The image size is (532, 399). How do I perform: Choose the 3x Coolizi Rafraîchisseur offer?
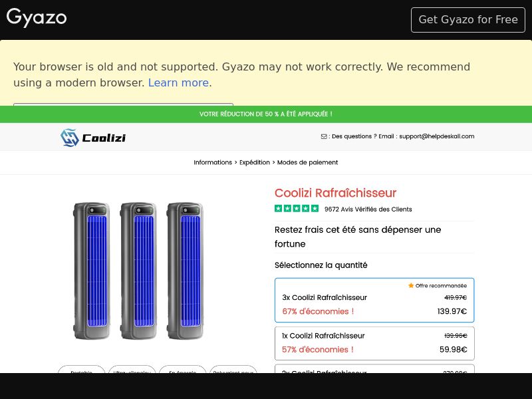374,301
